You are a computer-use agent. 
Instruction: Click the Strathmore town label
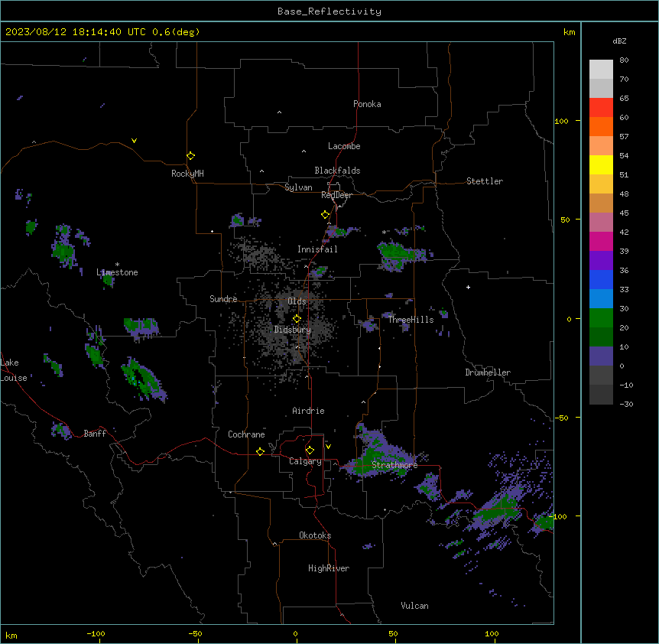point(394,465)
